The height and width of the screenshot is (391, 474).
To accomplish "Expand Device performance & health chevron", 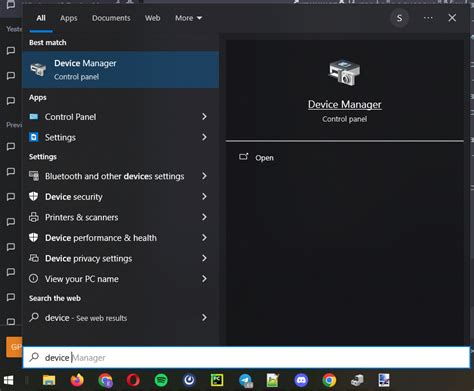I will [204, 238].
